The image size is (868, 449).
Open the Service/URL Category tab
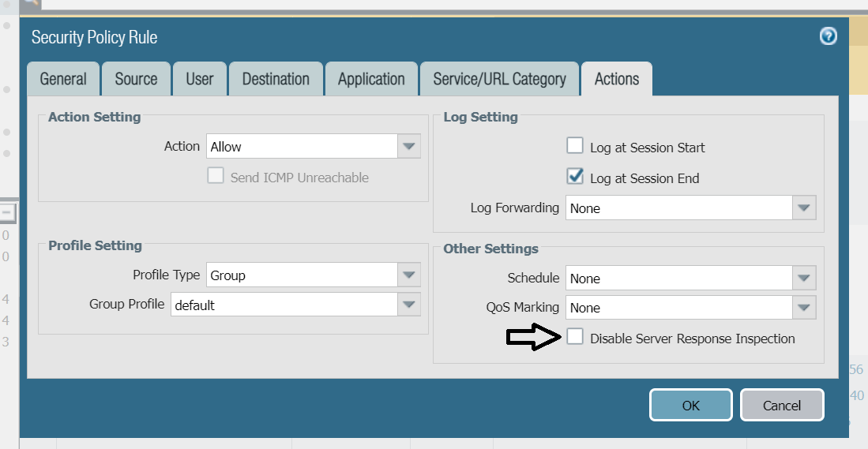click(x=499, y=79)
